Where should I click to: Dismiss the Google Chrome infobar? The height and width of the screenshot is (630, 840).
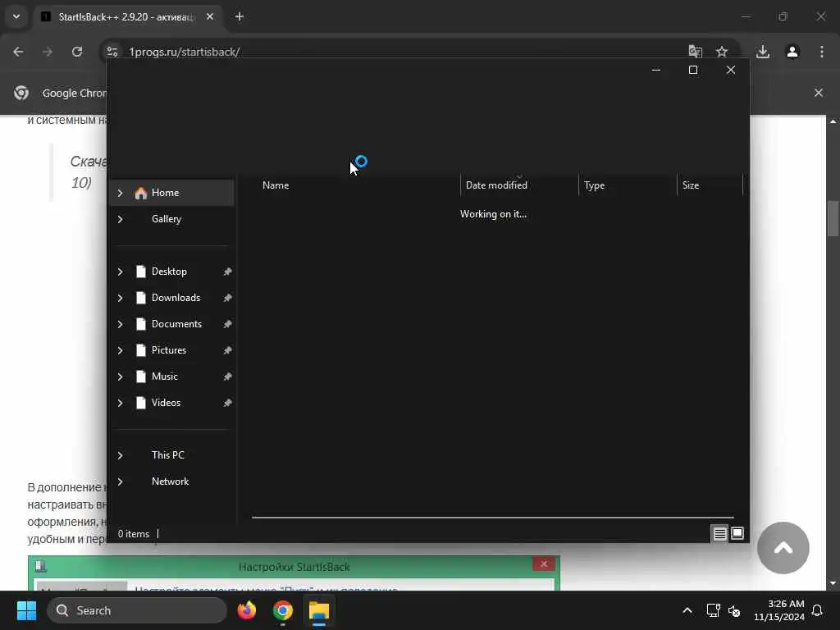[x=819, y=93]
